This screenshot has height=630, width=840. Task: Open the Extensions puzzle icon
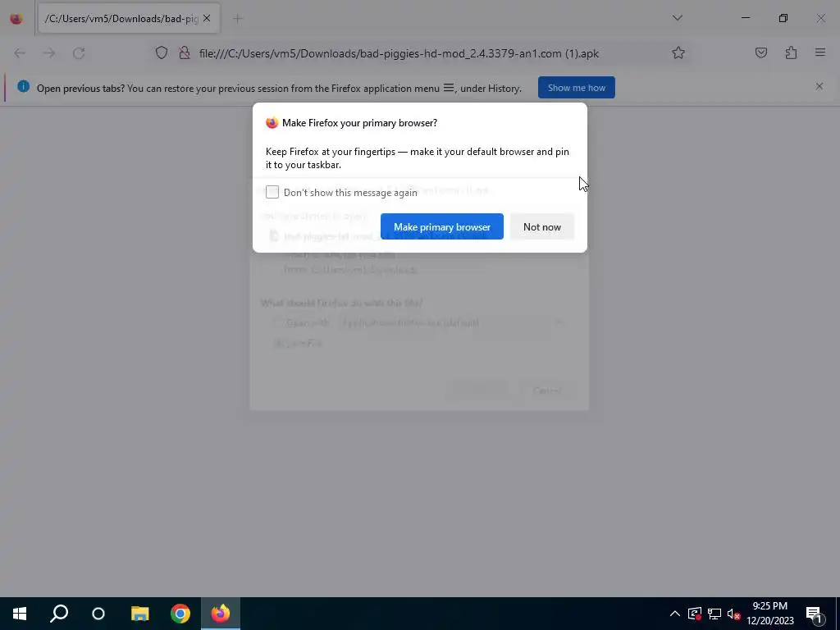pos(791,53)
